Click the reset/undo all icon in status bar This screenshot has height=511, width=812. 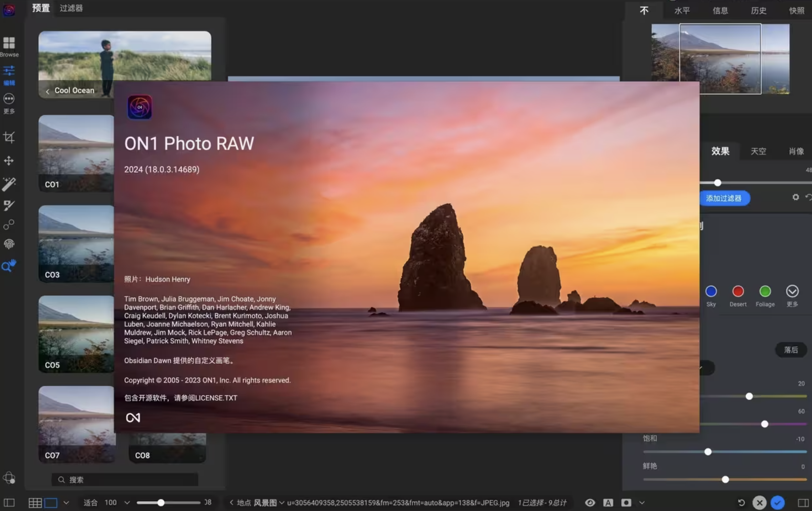(x=741, y=503)
